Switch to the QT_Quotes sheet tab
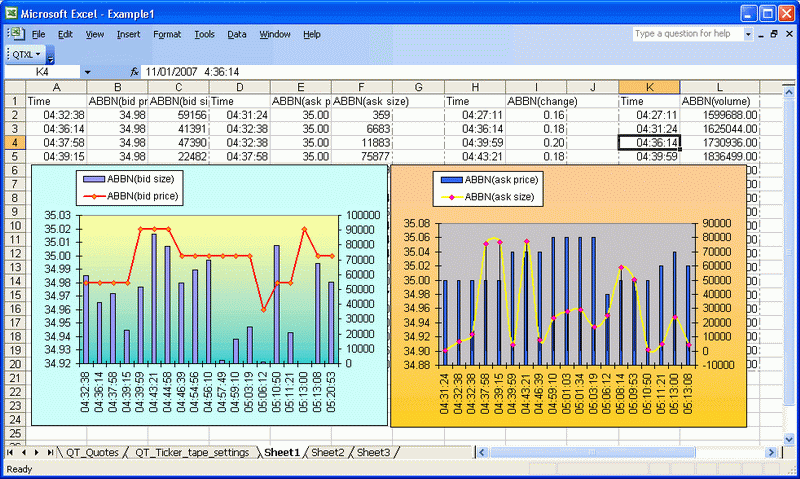 pos(91,453)
